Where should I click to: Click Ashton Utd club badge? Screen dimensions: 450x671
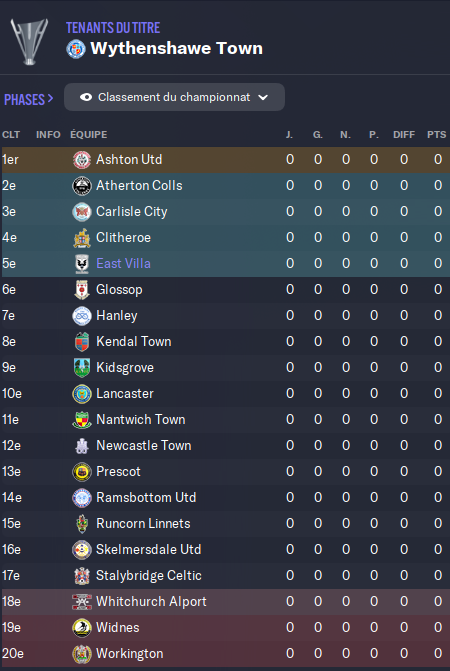[82, 160]
